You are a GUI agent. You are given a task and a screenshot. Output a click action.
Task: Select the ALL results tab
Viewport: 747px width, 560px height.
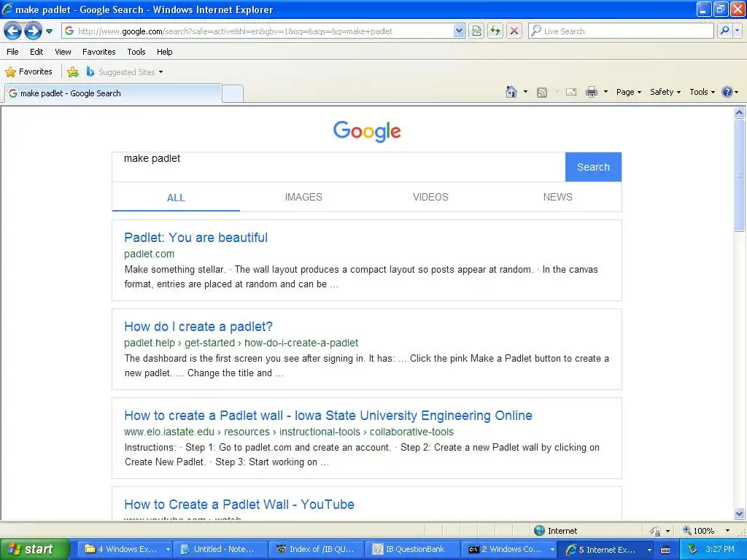tap(176, 198)
